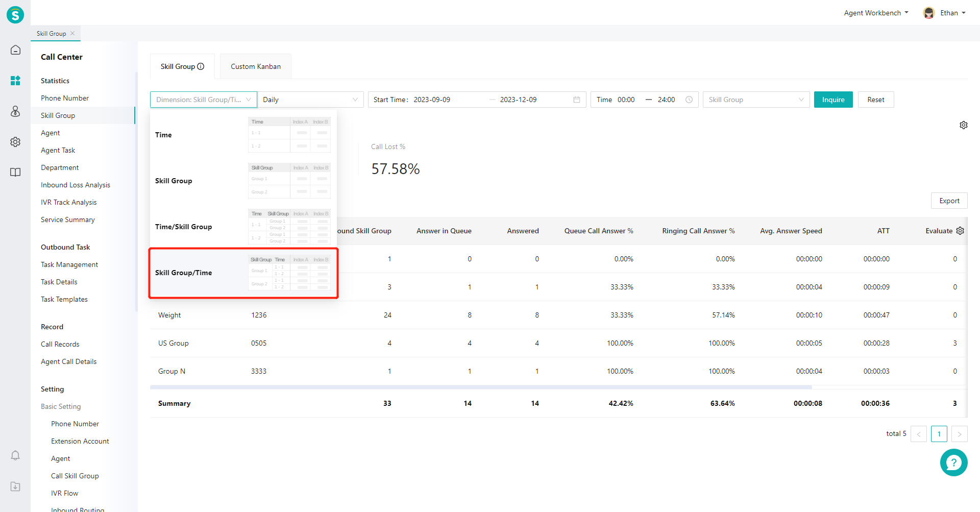This screenshot has height=512, width=980.
Task: Switch to the Custom Kanban tab
Action: pyautogui.click(x=256, y=66)
